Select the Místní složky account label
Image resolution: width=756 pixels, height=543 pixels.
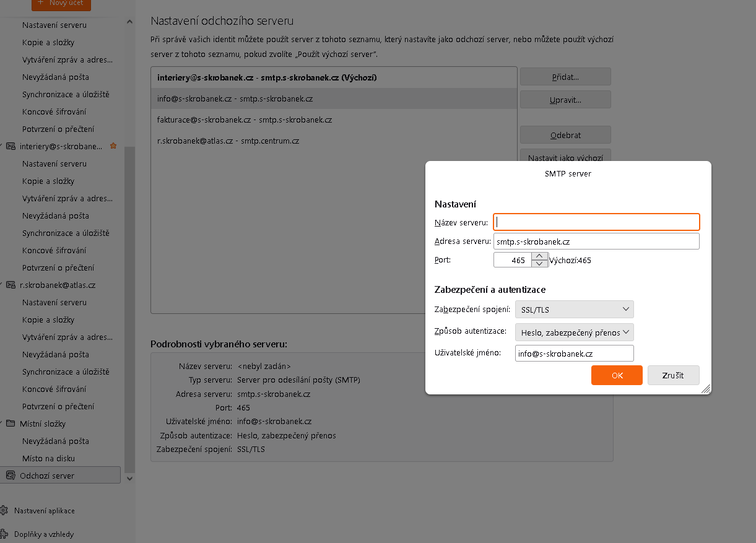(x=43, y=424)
